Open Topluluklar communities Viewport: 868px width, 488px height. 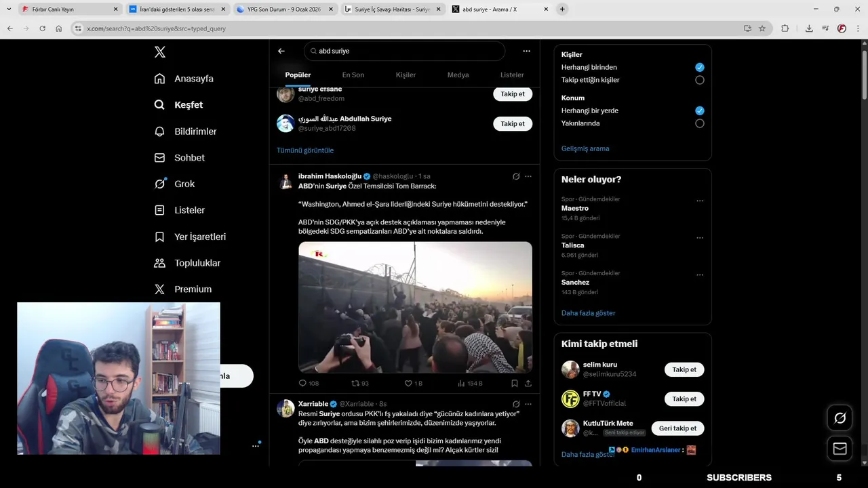point(187,263)
